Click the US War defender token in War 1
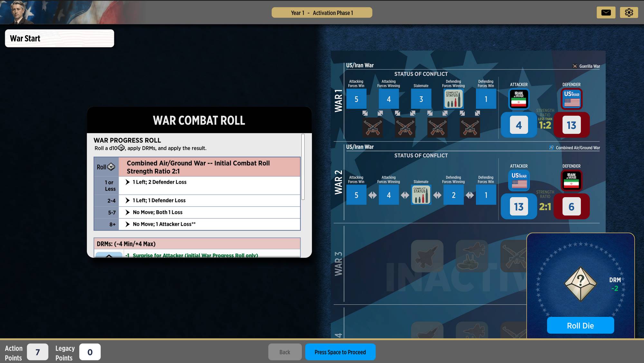Screen dimensions: 644x363 tap(571, 99)
